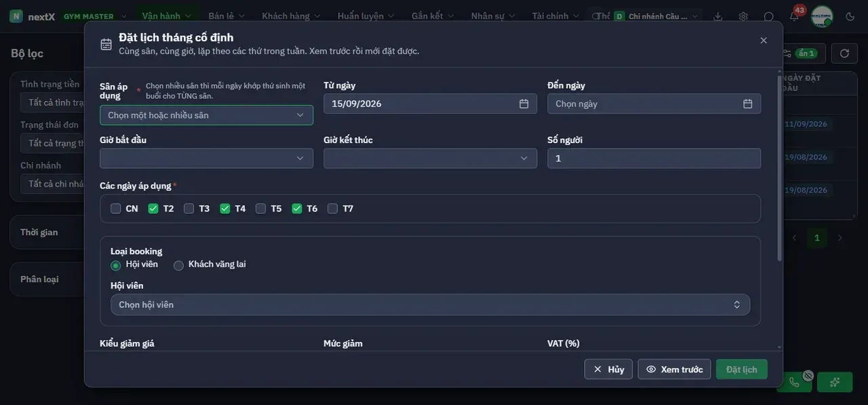The height and width of the screenshot is (405, 868).
Task: Open the calendar icon in 'Từ ngày' field
Action: 524,104
